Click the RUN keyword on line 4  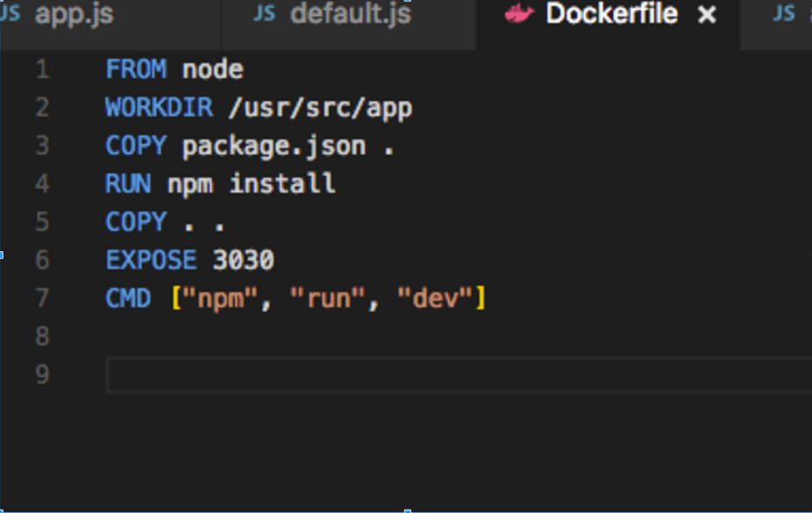pyautogui.click(x=128, y=184)
